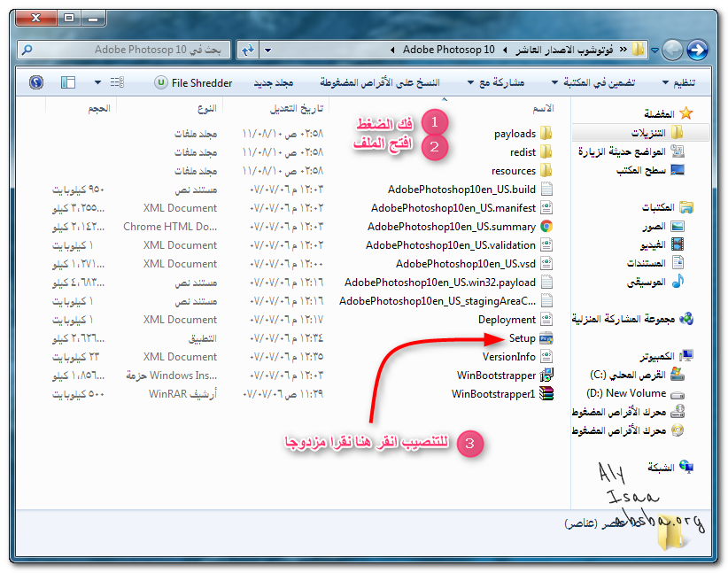Image resolution: width=728 pixels, height=573 pixels.
Task: Open the payloads folder
Action: coord(515,134)
